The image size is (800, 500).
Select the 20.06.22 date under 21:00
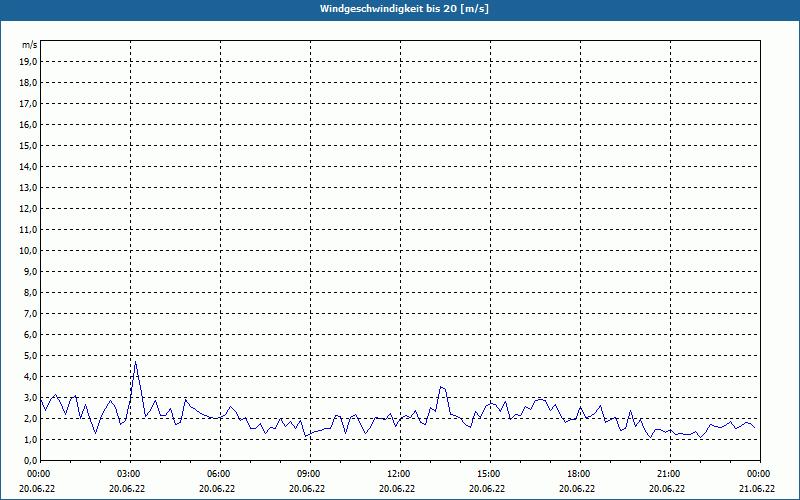[x=667, y=489]
